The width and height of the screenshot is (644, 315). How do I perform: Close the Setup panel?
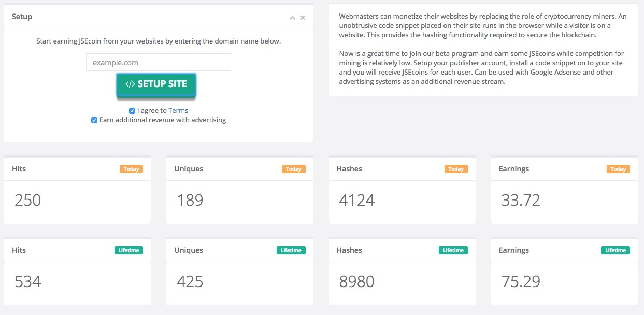303,18
